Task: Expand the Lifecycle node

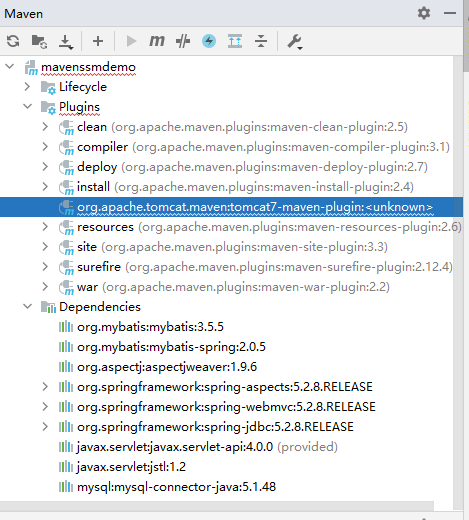Action: 27,87
